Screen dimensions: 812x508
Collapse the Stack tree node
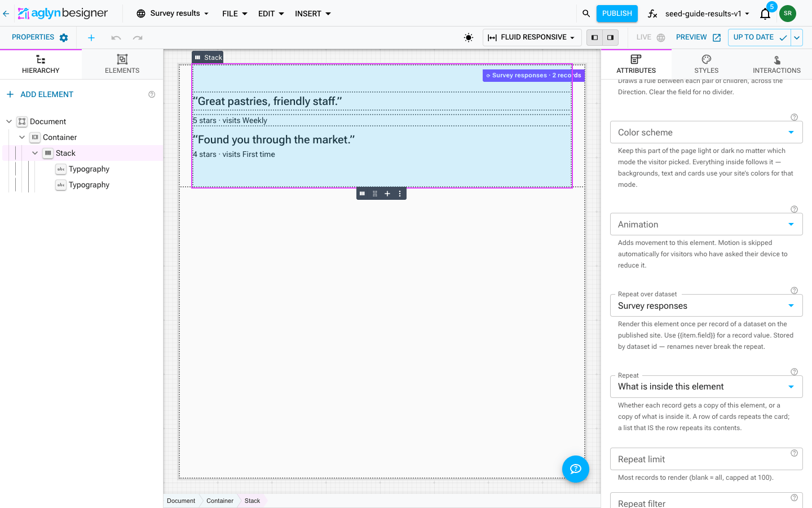pyautogui.click(x=35, y=153)
